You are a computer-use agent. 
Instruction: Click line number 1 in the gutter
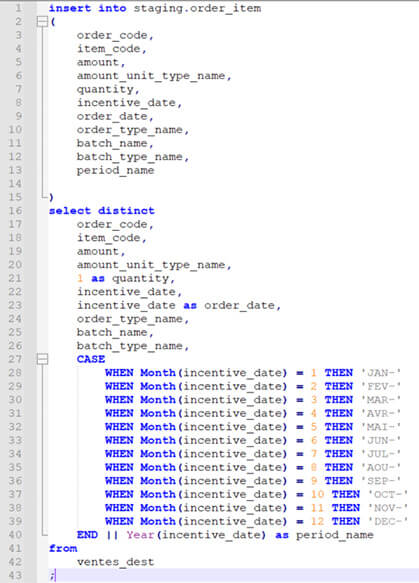point(19,8)
